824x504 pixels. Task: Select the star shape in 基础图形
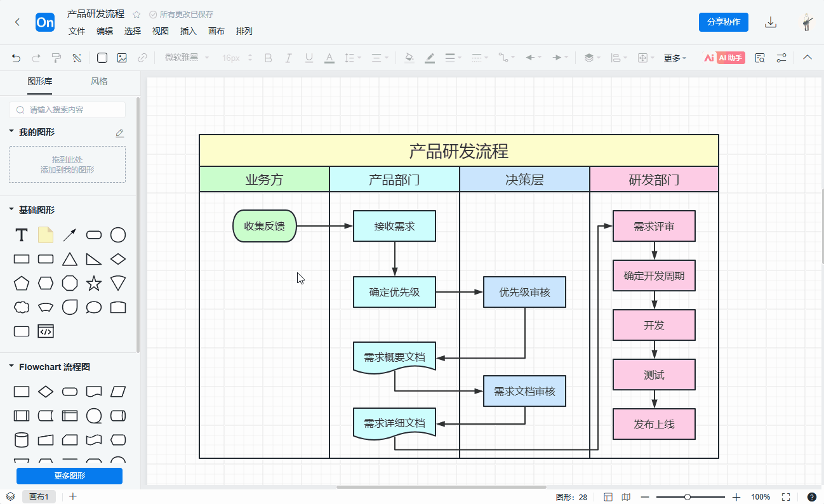94,283
